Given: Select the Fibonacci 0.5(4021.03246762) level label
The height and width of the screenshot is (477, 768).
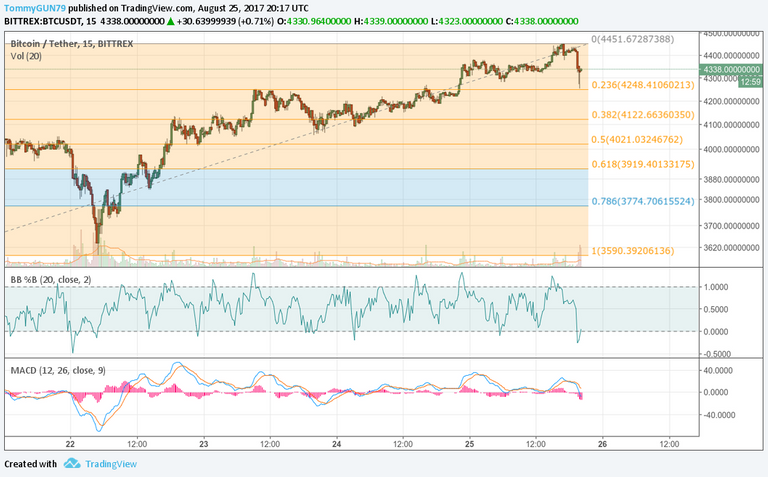Looking at the screenshot, I should [x=637, y=140].
